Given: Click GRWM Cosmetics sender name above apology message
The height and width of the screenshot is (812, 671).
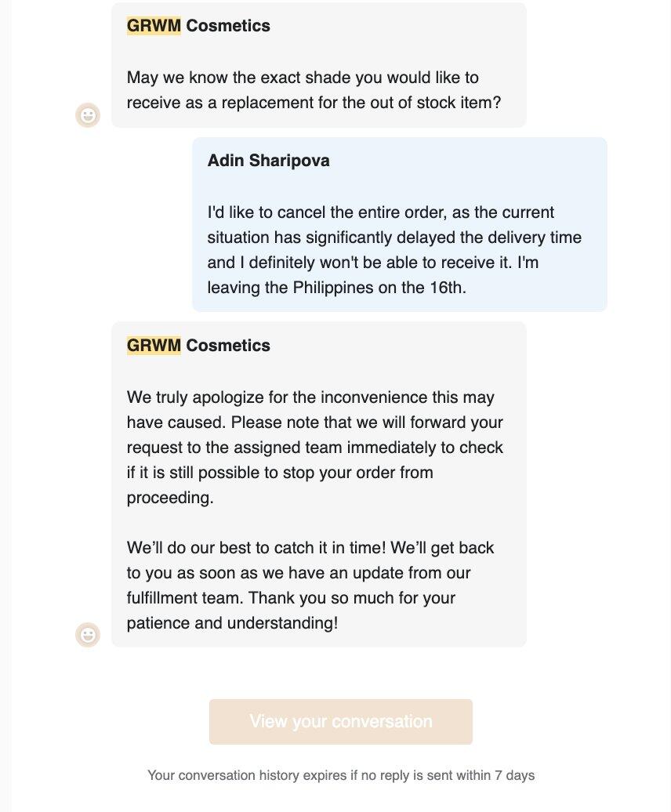Looking at the screenshot, I should [198, 345].
